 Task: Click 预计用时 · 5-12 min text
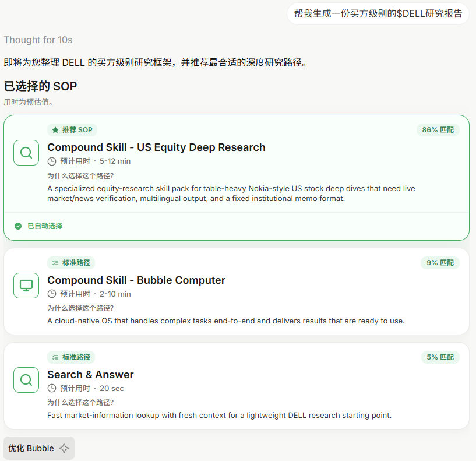96,161
